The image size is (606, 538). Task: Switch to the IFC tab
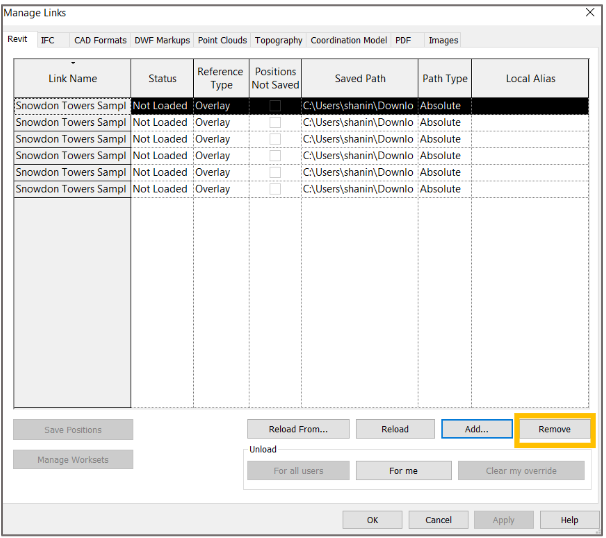click(48, 40)
